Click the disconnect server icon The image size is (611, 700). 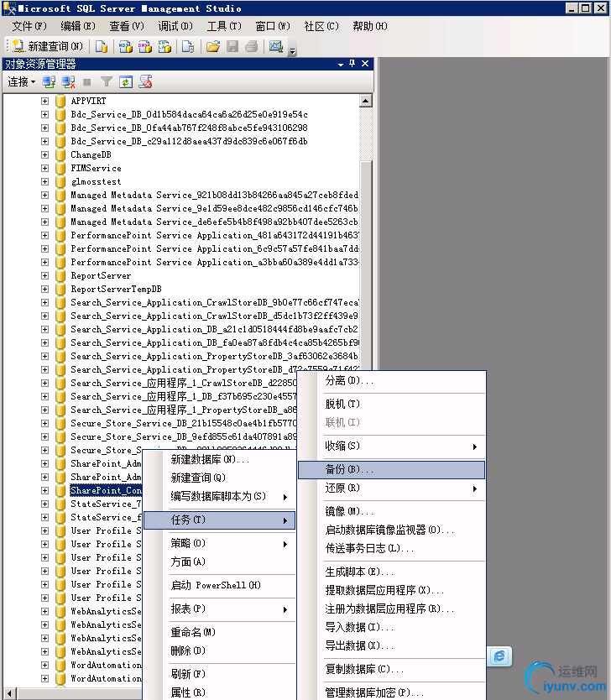click(x=68, y=82)
